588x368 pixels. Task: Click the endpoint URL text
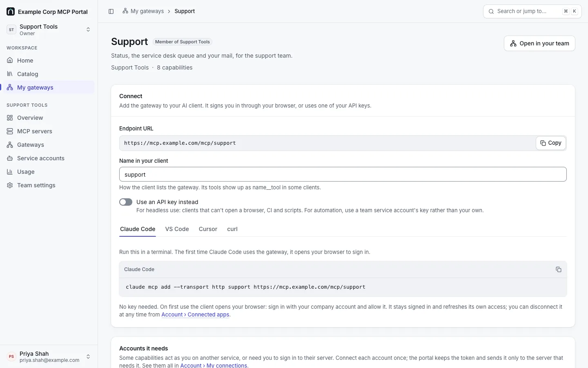[180, 143]
